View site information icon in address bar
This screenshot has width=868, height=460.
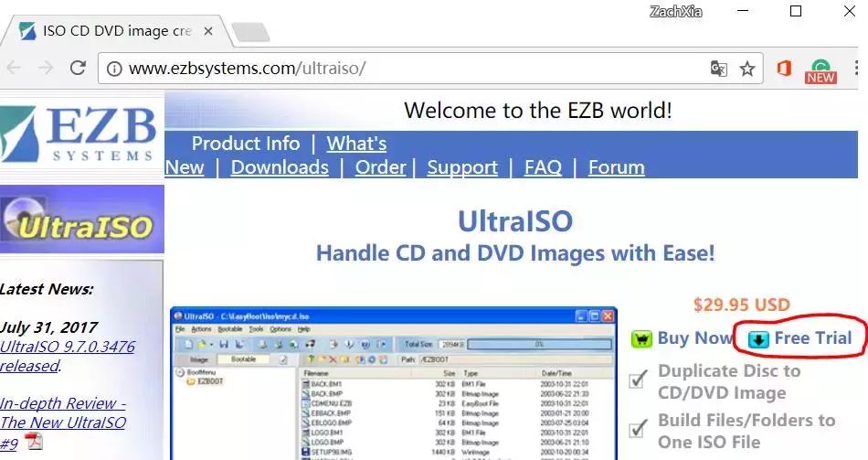pos(114,69)
